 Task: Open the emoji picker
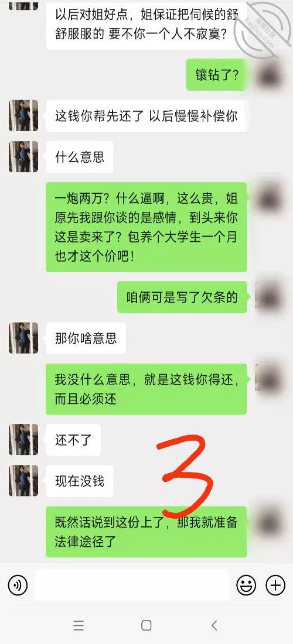point(246,585)
